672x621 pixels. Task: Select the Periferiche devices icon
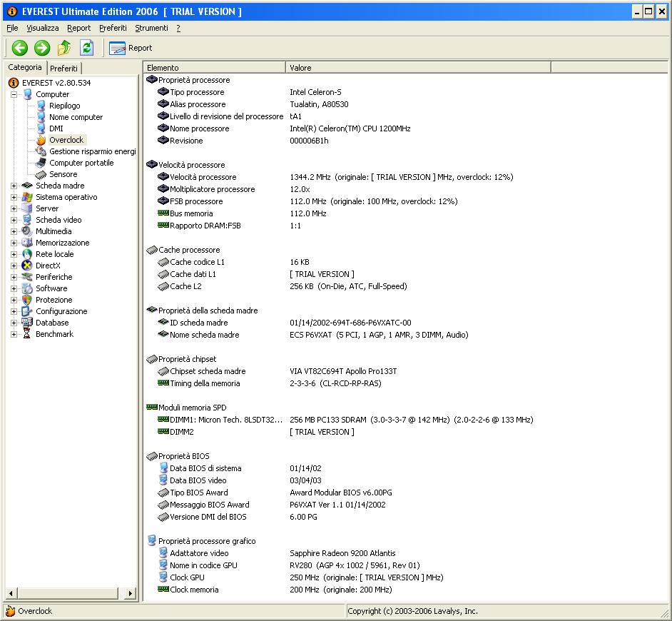coord(27,277)
